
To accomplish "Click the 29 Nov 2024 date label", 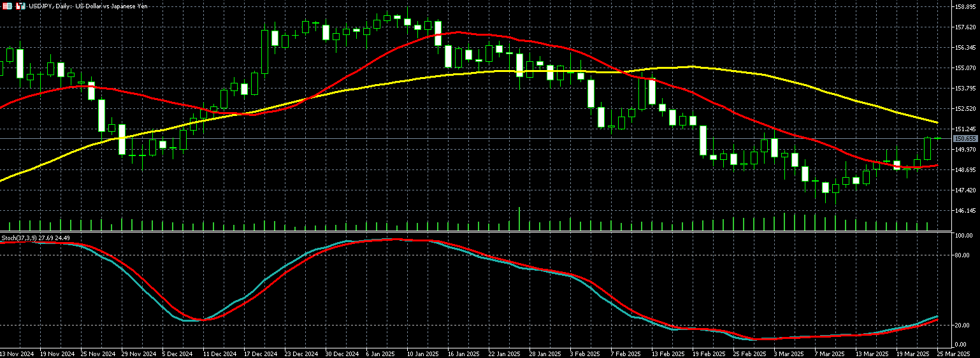I will coord(139,354).
